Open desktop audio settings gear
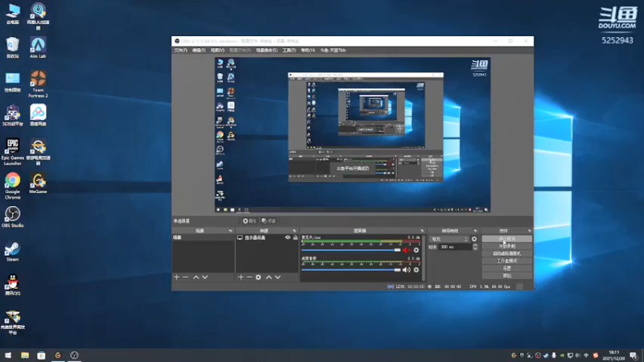The width and height of the screenshot is (644, 362). tap(416, 270)
